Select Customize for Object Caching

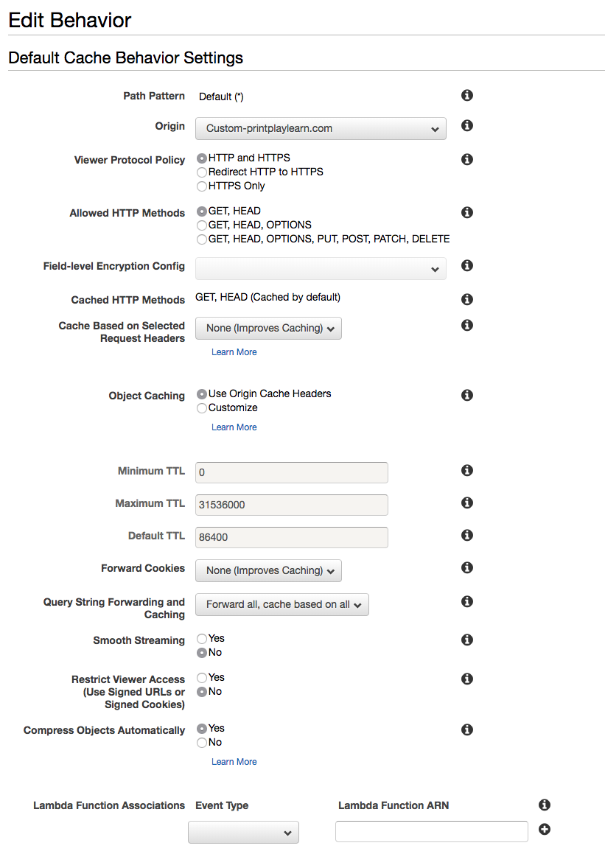point(202,407)
